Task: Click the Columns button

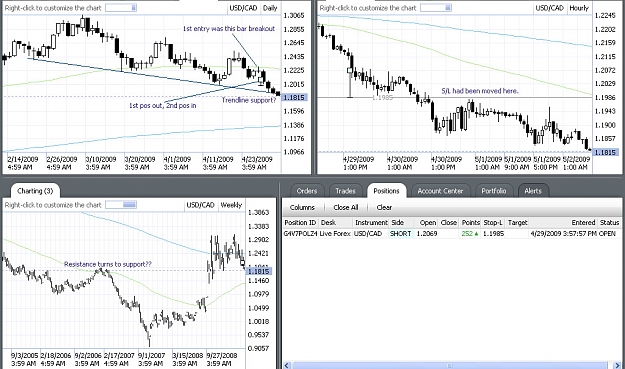Action: [x=302, y=208]
